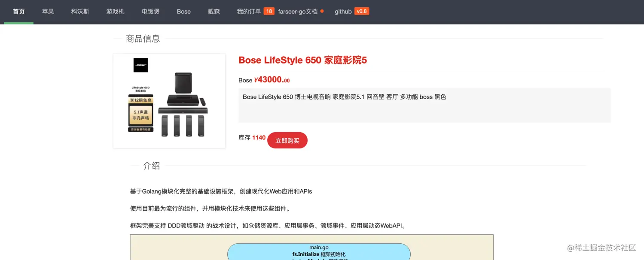This screenshot has height=260, width=644.
Task: Open the 科沃斯 category
Action: point(80,12)
